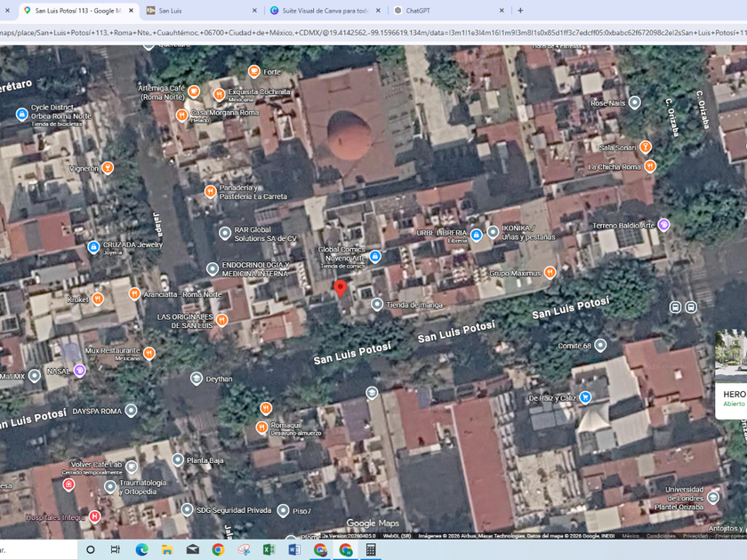Open Cycle District Orbea Roma Norte pin
Image resolution: width=747 pixels, height=560 pixels.
[x=22, y=115]
